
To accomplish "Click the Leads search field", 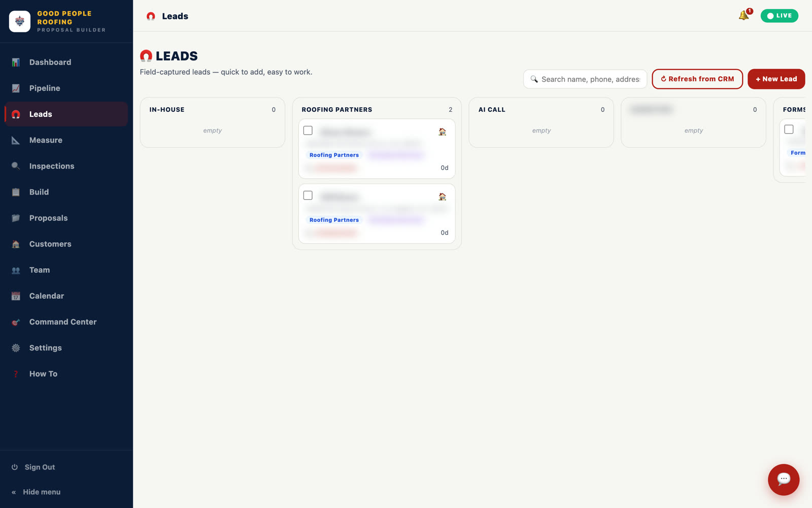I will 585,79.
